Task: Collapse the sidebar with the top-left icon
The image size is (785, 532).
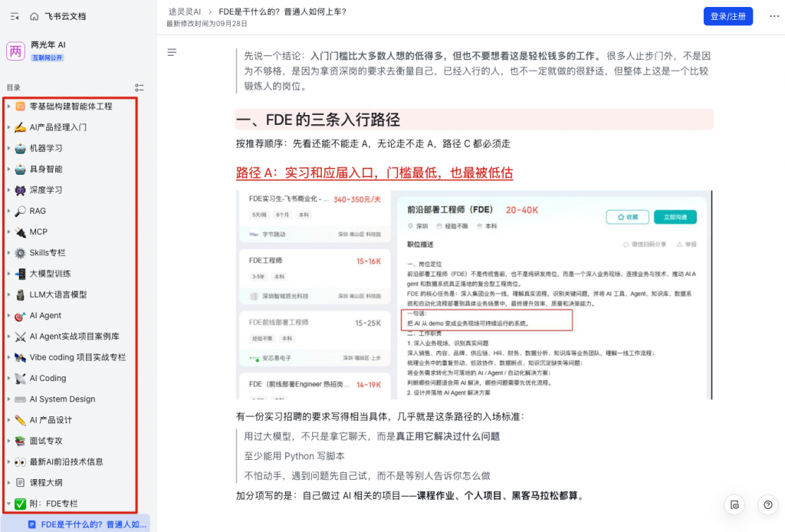Action: 15,17
